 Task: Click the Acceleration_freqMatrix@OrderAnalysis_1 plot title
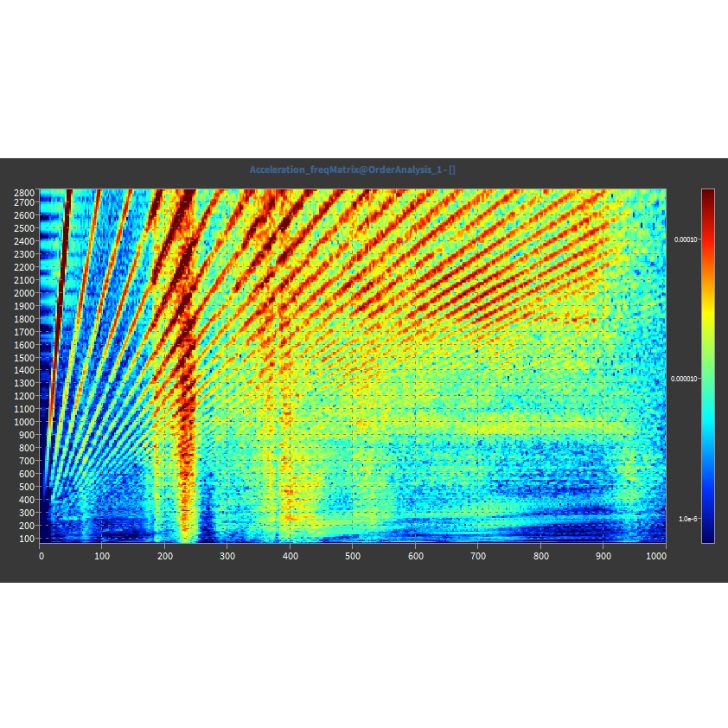pos(352,169)
